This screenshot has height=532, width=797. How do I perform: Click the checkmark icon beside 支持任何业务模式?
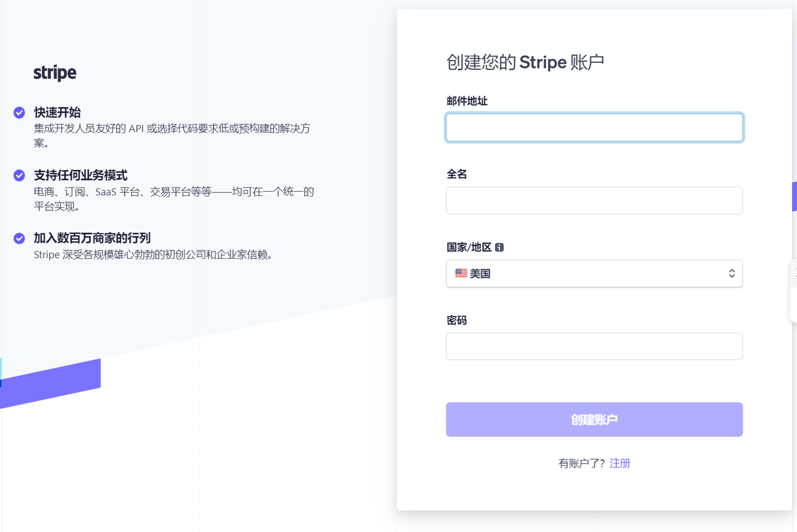[x=19, y=175]
